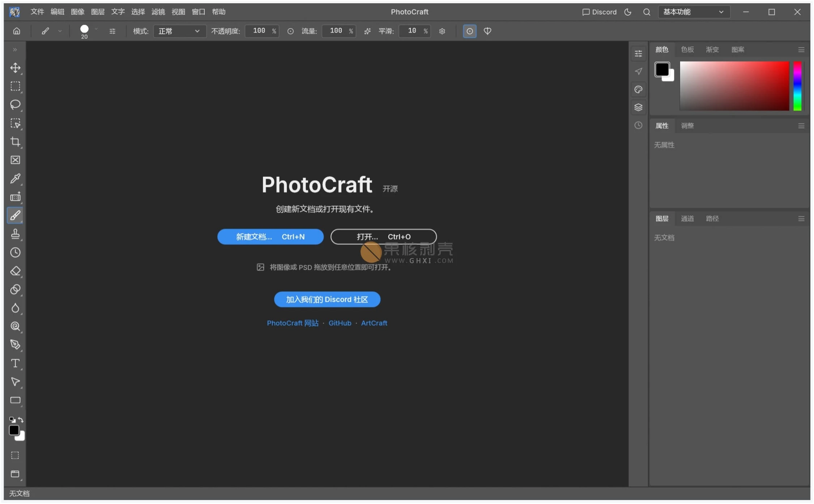This screenshot has width=814, height=504.
Task: Select the Crop tool
Action: coord(15,142)
